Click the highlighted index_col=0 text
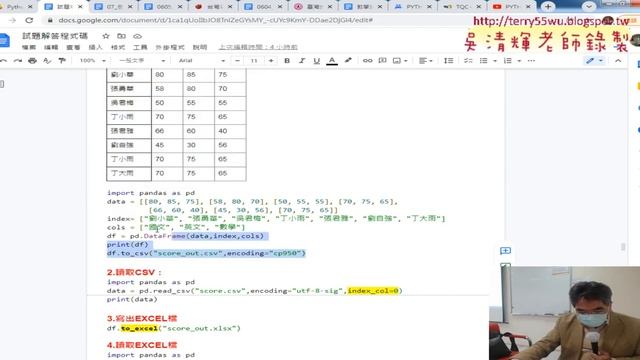 [x=373, y=291]
